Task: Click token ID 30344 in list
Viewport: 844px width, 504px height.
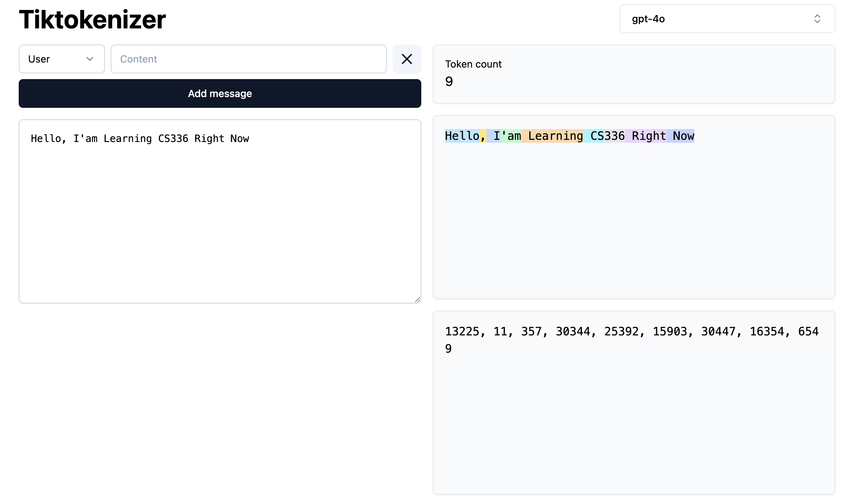Action: [573, 331]
